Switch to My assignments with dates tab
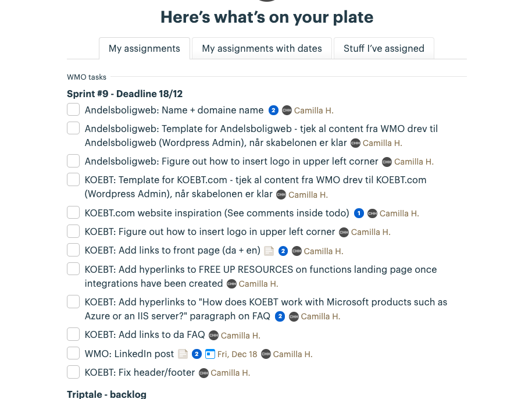 click(x=262, y=48)
